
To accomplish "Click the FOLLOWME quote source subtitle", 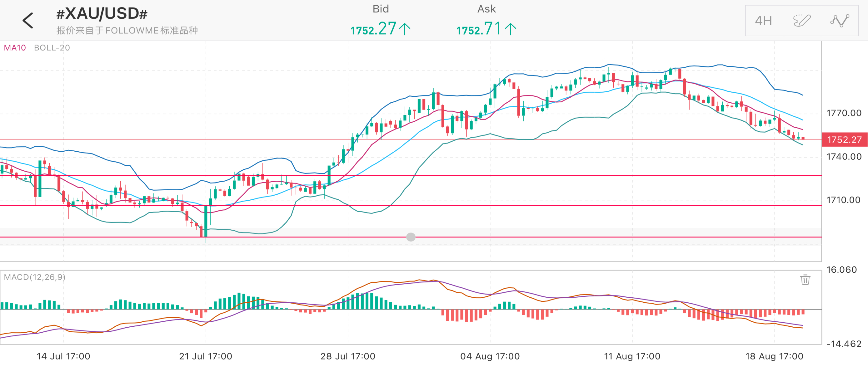I will click(127, 31).
